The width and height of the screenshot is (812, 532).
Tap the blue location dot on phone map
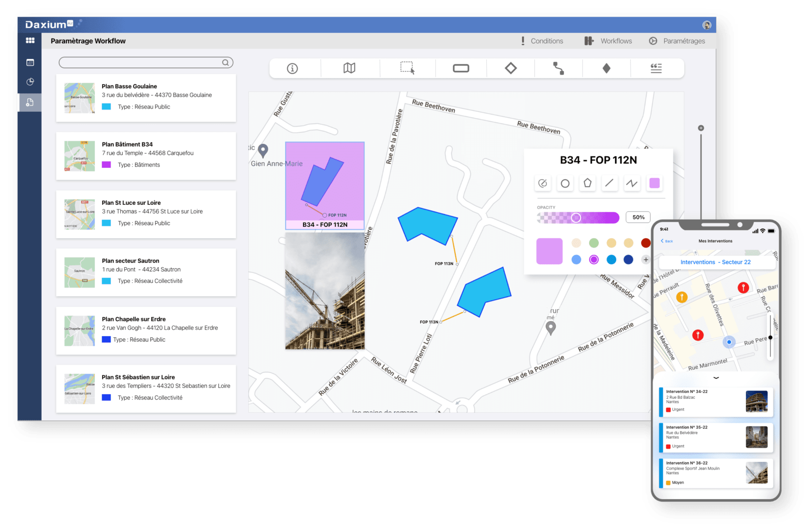pyautogui.click(x=729, y=342)
